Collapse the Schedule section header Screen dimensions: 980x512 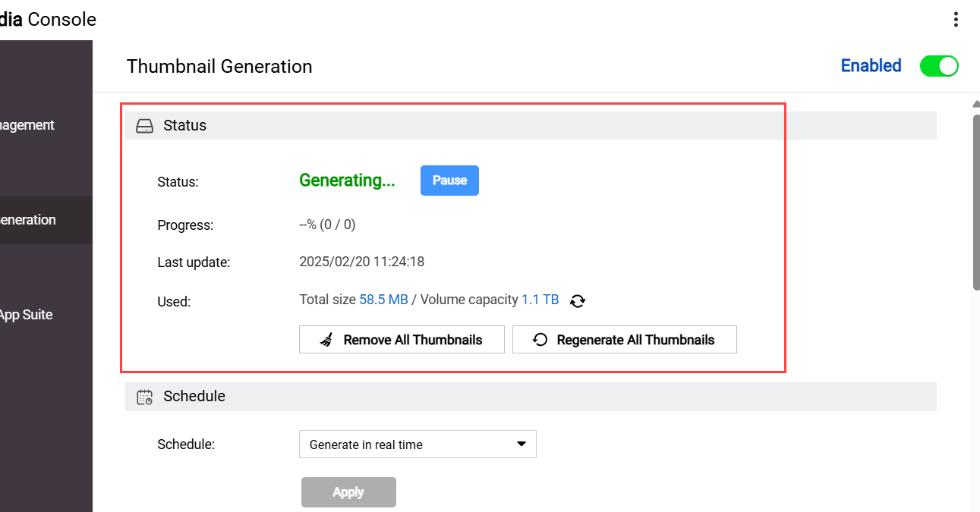tap(531, 397)
